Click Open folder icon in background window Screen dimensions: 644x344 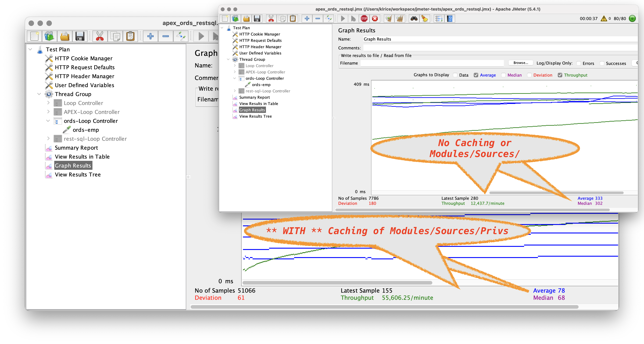(x=65, y=36)
